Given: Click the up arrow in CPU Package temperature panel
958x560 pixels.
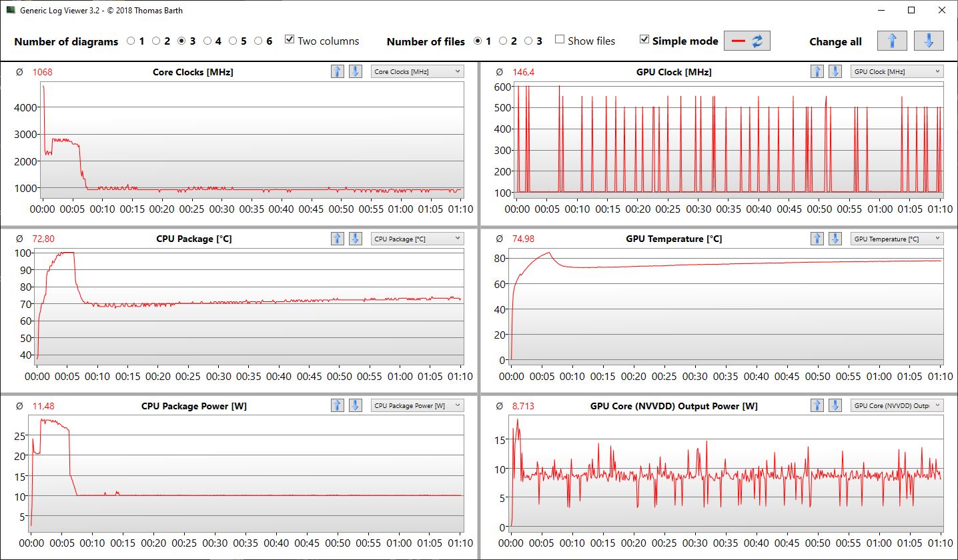Looking at the screenshot, I should [x=338, y=239].
